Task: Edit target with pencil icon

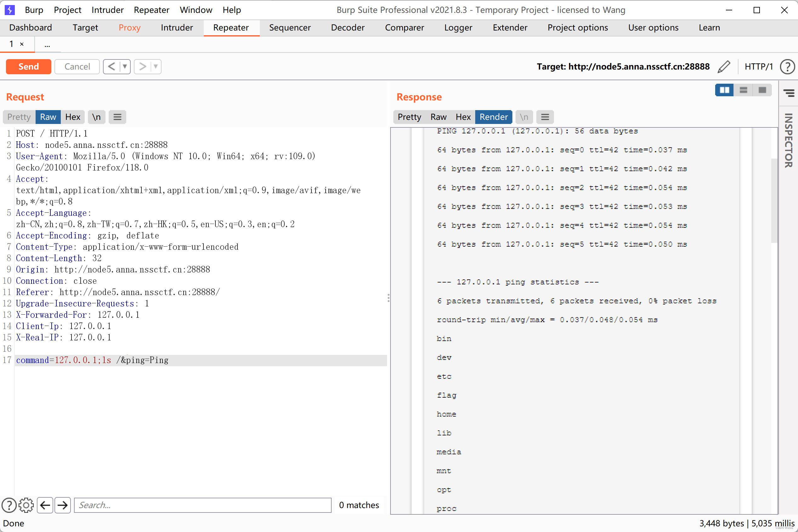Action: point(724,66)
